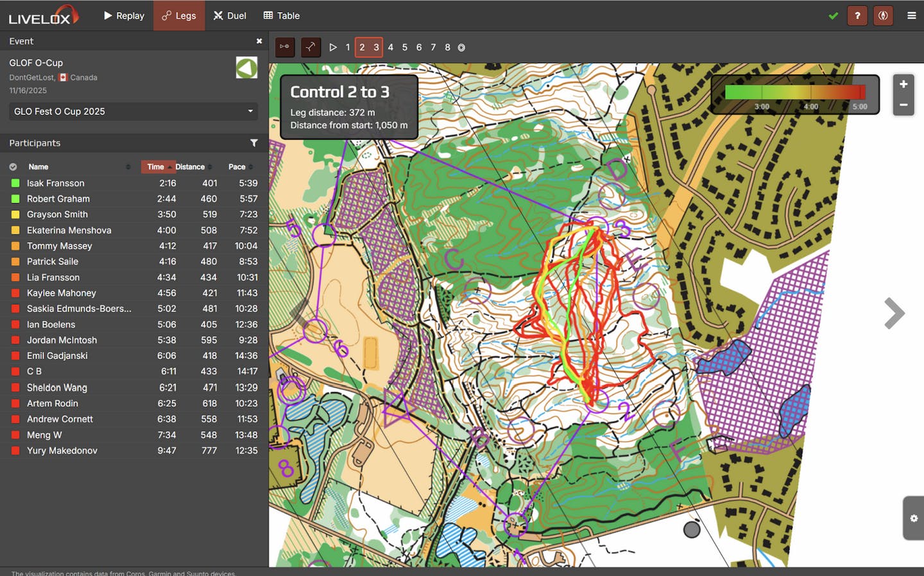
Task: Open the GLO Fest O Cup 2025 dropdown
Action: (133, 112)
